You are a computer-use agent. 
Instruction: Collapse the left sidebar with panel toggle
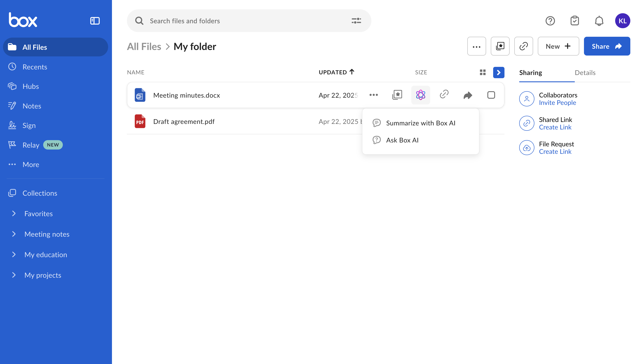point(95,21)
